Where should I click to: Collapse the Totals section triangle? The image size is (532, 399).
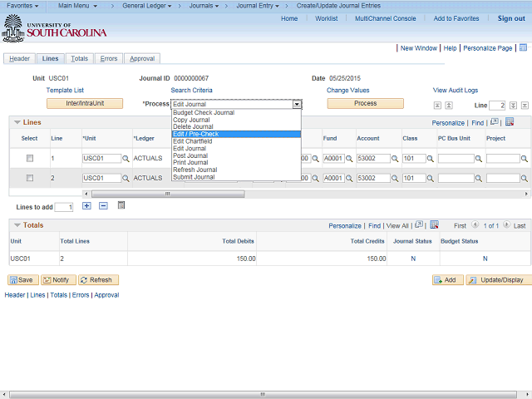click(x=16, y=225)
